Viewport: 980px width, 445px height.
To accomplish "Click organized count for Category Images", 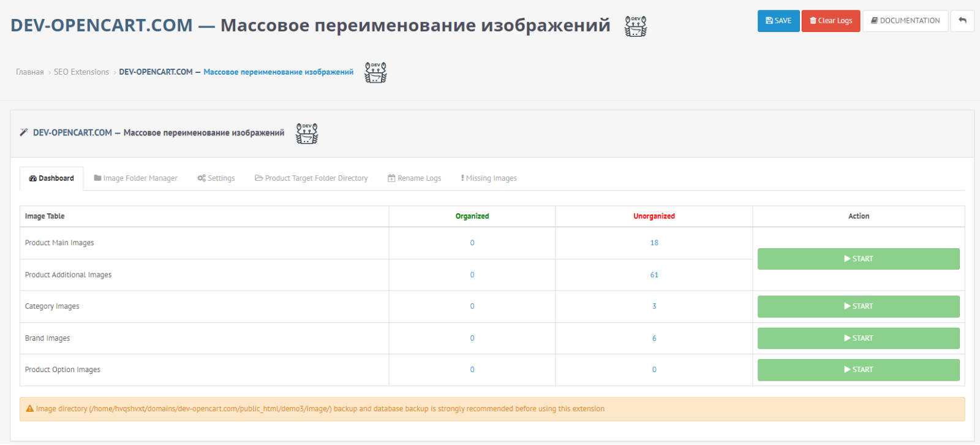I will 472,306.
